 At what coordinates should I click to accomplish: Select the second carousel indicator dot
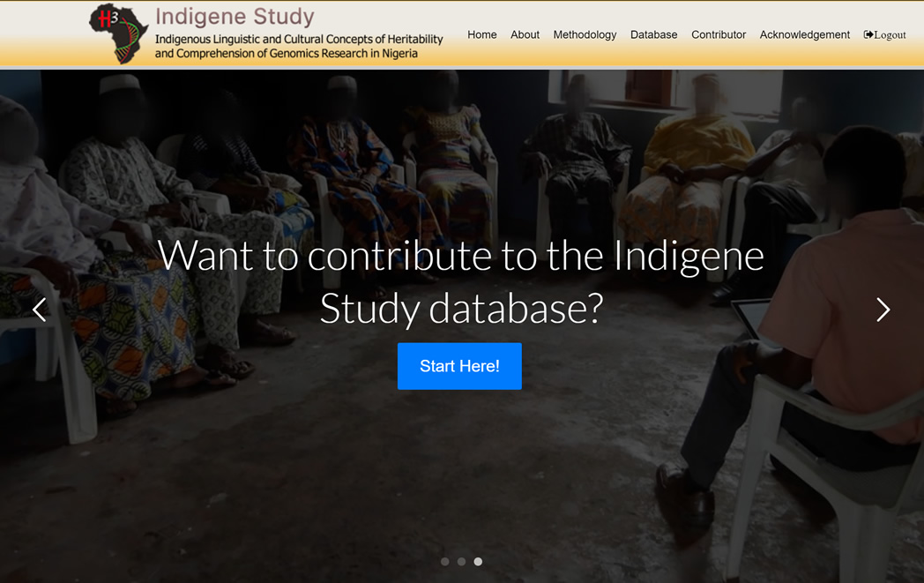[x=461, y=562]
